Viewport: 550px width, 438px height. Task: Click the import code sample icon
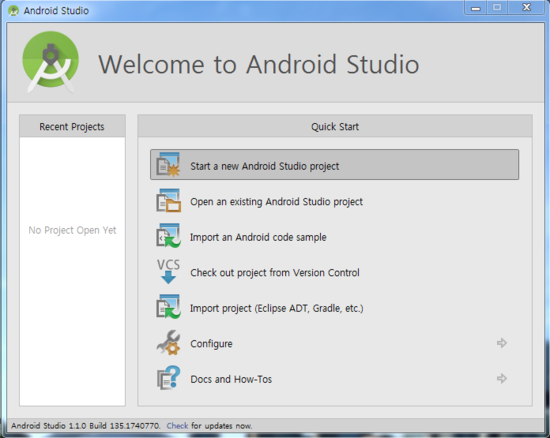pos(168,236)
